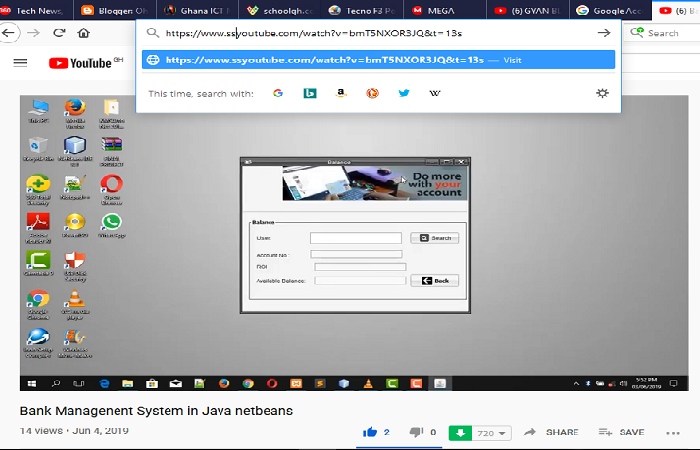Click the go arrow in address bar
700x450 pixels.
603,33
